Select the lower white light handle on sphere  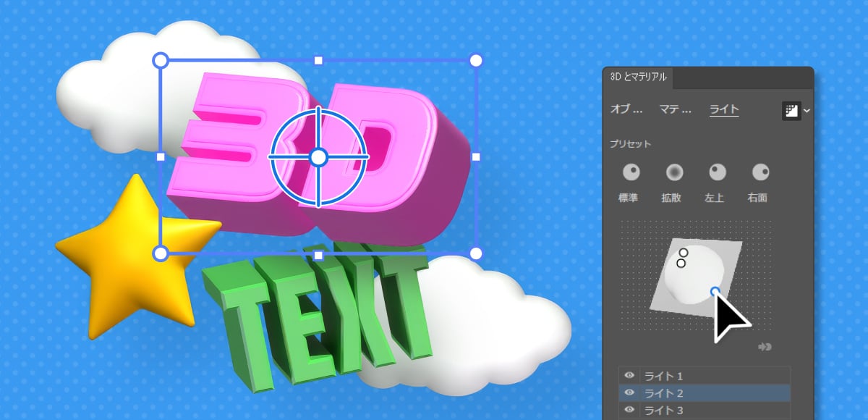click(681, 264)
